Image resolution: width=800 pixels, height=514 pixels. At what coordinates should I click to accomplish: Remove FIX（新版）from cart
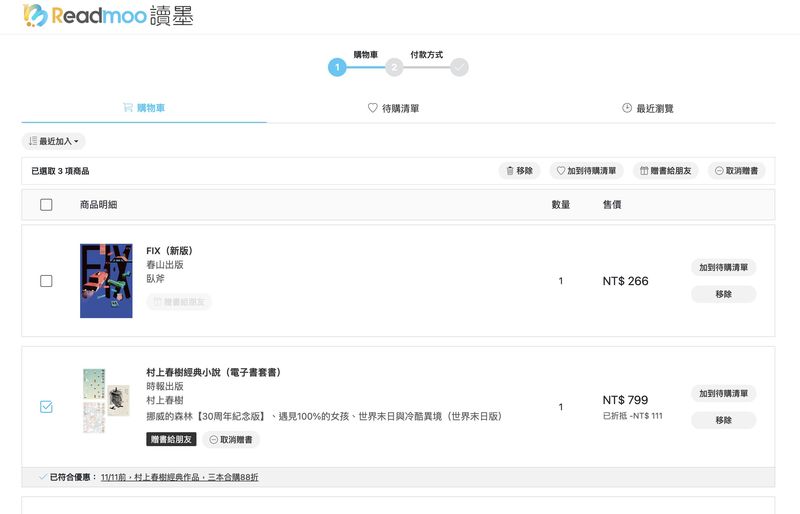click(723, 294)
